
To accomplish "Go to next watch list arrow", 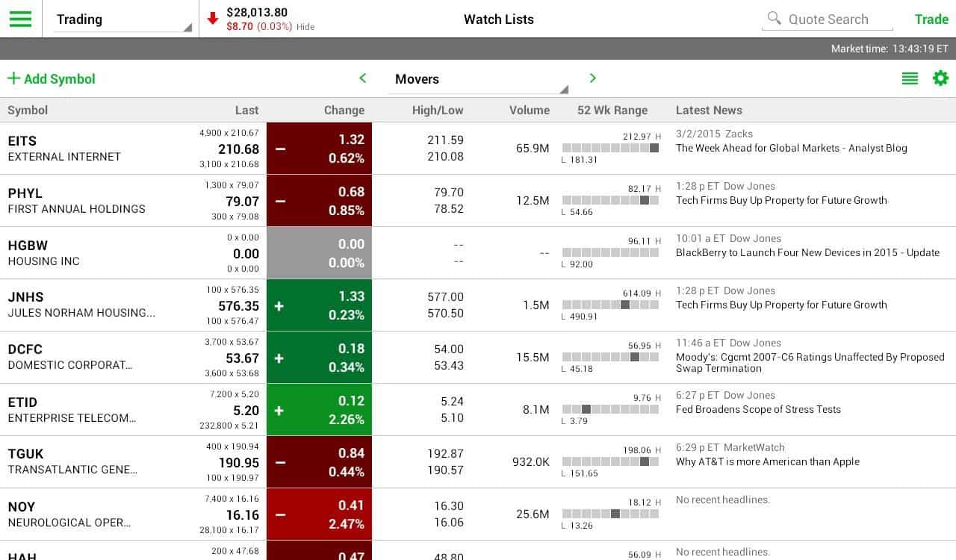I will pyautogui.click(x=593, y=78).
